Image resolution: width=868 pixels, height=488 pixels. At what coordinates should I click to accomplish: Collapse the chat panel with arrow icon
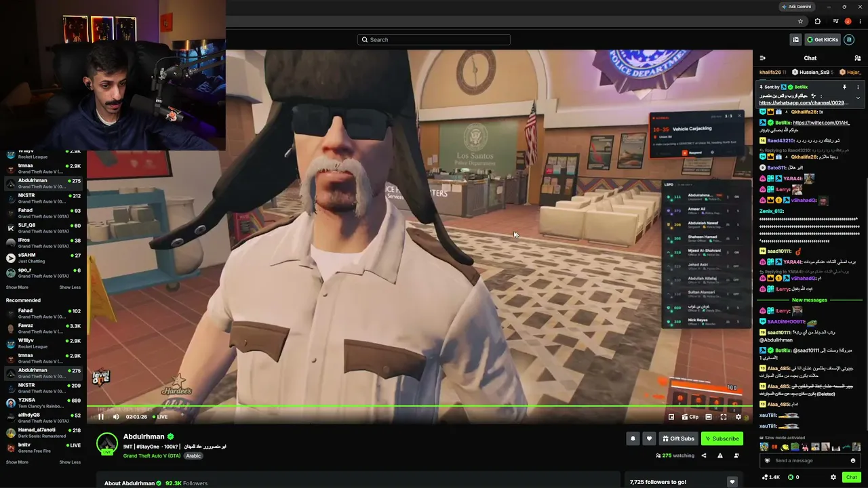763,58
